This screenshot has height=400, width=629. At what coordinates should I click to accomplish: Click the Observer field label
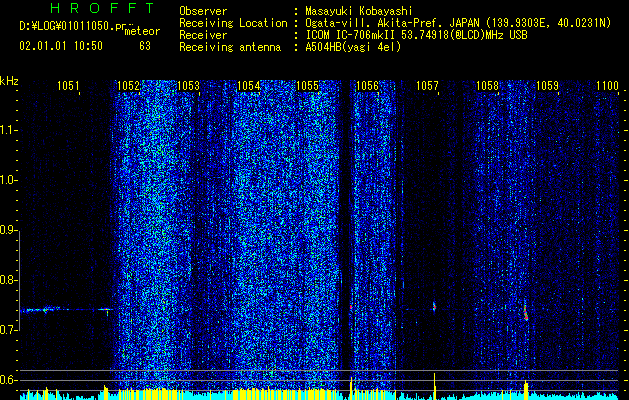(x=203, y=11)
